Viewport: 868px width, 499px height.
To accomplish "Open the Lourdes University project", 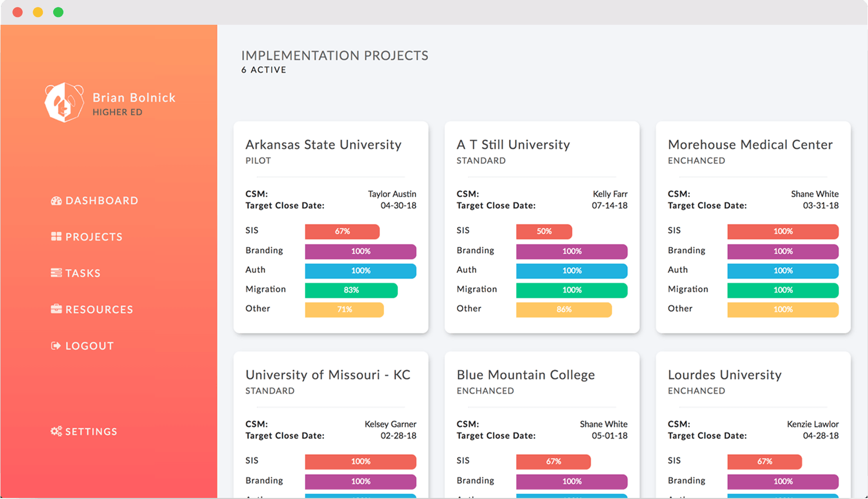I will (x=725, y=375).
